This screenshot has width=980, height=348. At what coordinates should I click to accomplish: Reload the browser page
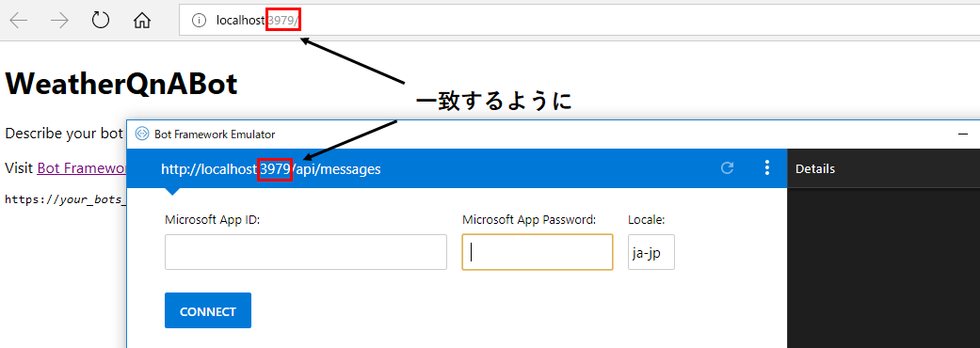[x=101, y=20]
